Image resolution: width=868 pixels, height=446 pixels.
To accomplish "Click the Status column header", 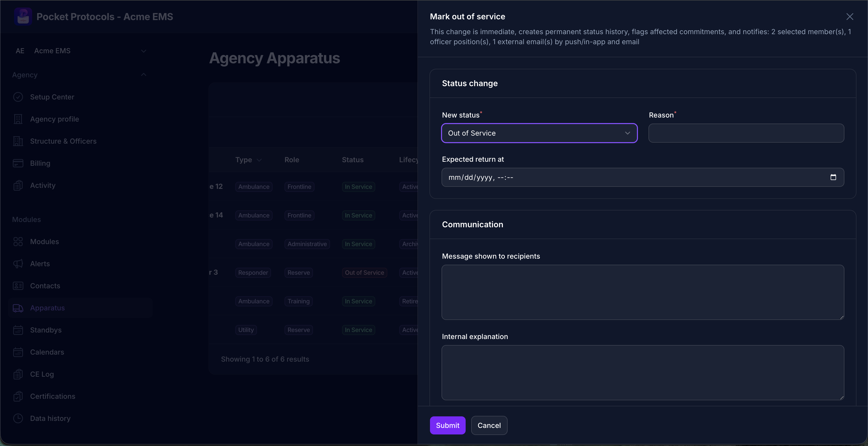I will pyautogui.click(x=353, y=160).
